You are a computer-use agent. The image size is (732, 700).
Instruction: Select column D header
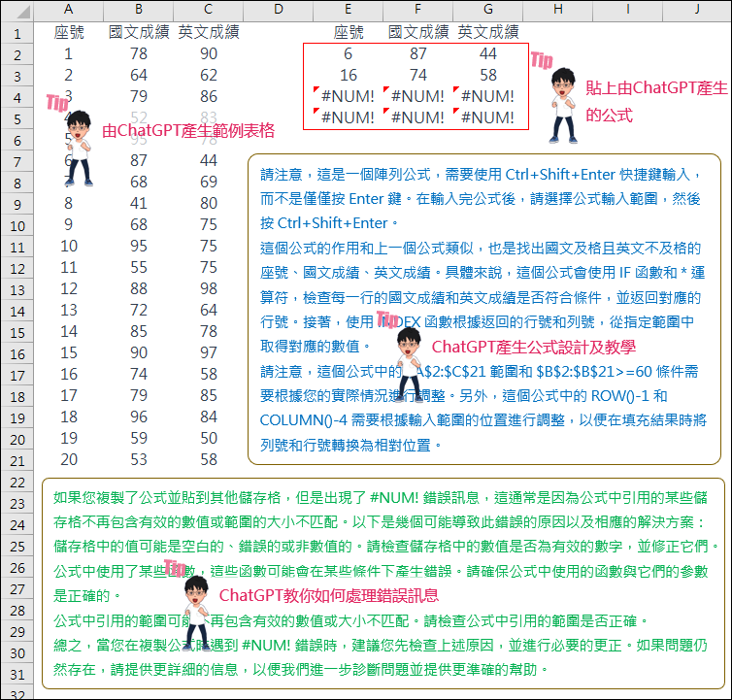point(279,10)
